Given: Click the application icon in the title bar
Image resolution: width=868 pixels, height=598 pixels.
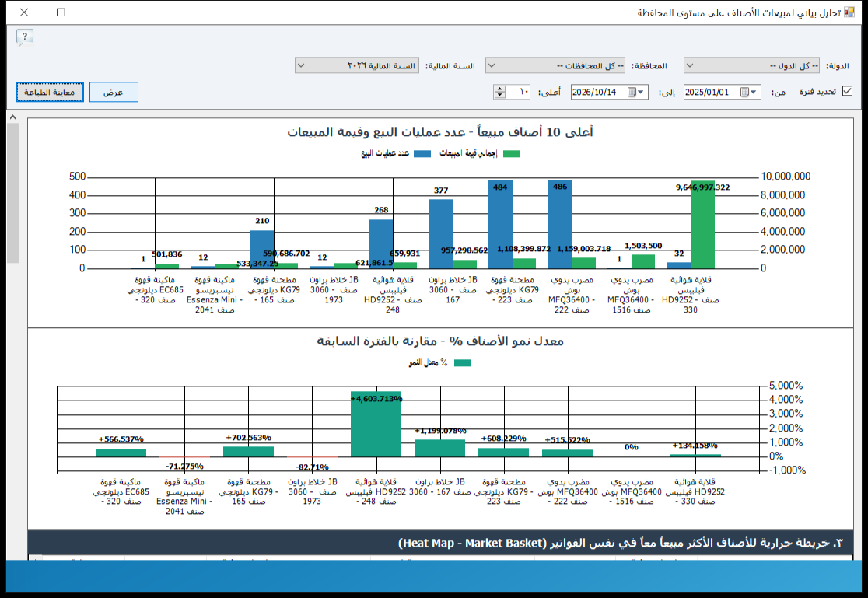Looking at the screenshot, I should click(x=849, y=12).
